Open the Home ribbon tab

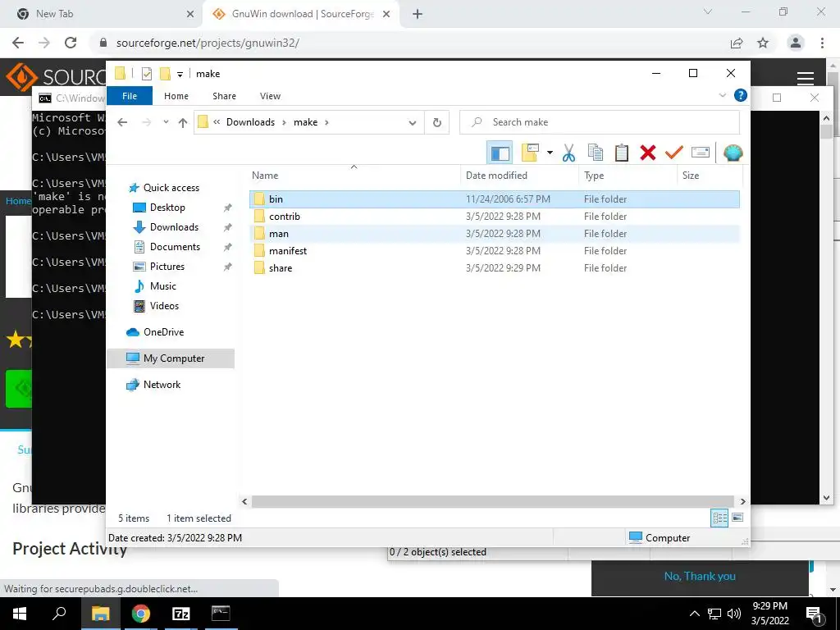tap(176, 96)
